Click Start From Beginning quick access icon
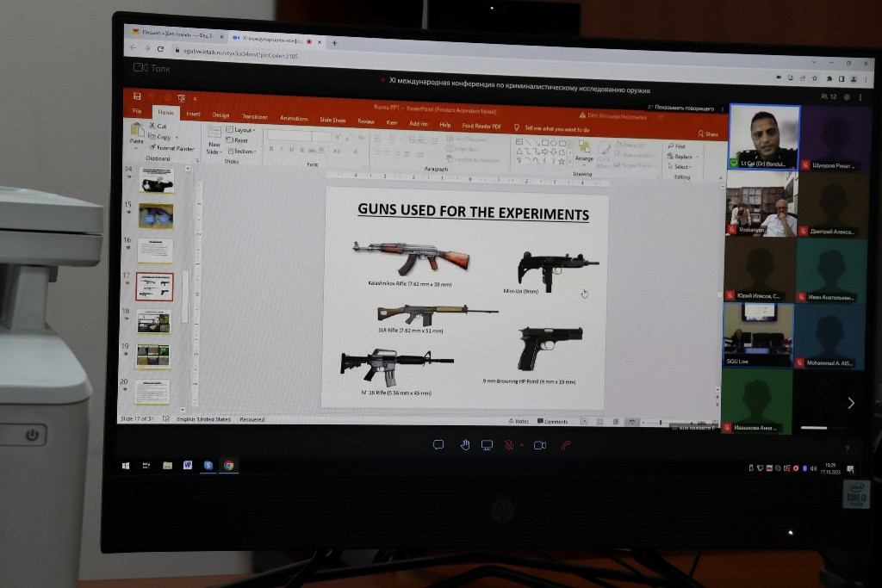 (181, 98)
